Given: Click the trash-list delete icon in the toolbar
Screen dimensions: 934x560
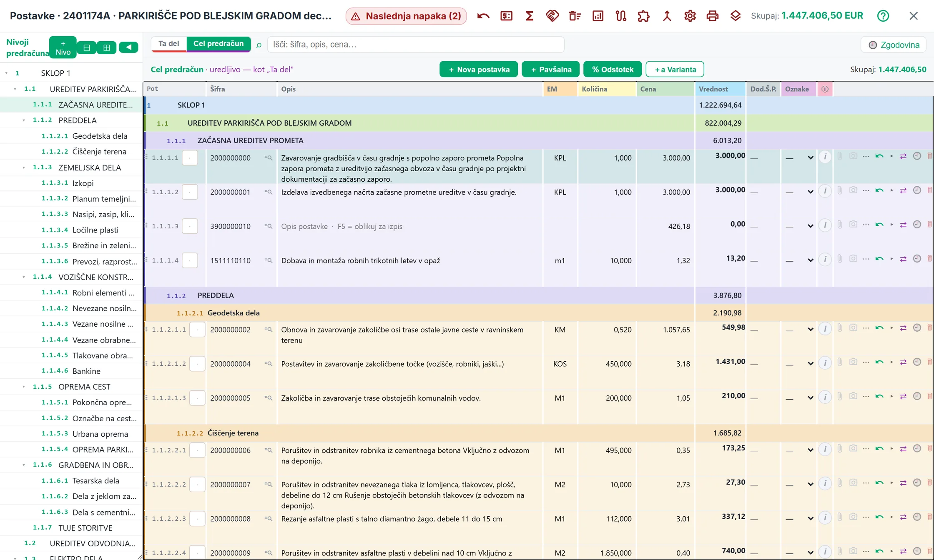Looking at the screenshot, I should (x=575, y=16).
